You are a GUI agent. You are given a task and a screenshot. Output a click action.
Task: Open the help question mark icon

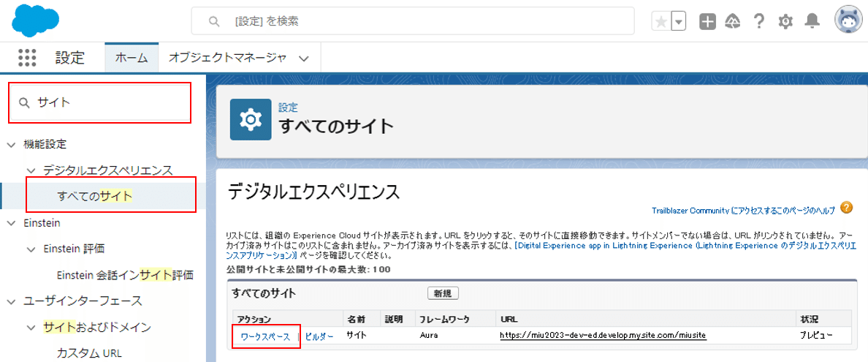[x=759, y=21]
